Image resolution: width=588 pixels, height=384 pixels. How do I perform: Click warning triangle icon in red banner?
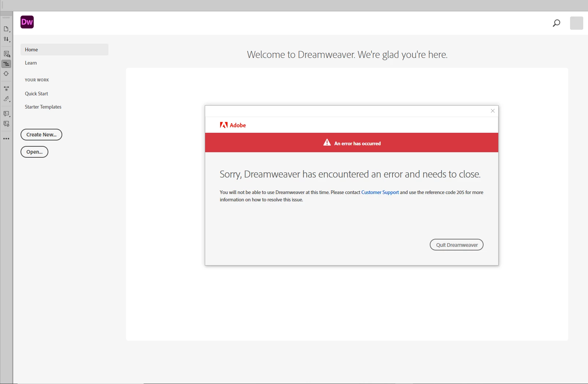pos(327,143)
